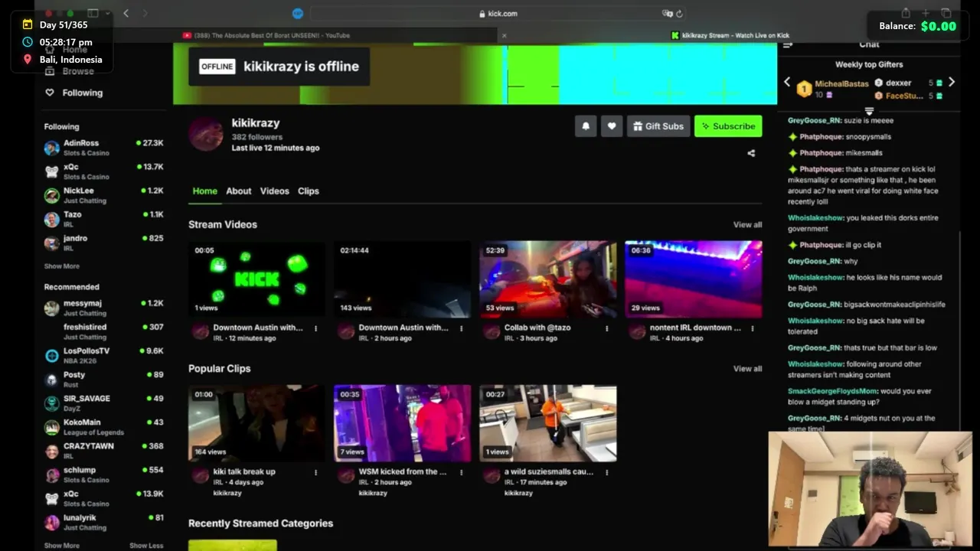Open Safari sidebar toggle icon
The width and height of the screenshot is (980, 551).
click(93, 13)
